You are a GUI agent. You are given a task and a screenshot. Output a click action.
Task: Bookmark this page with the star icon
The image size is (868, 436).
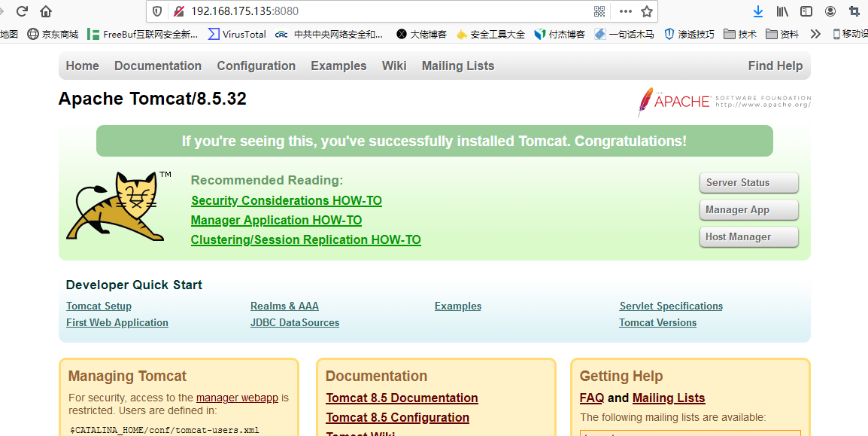(647, 11)
